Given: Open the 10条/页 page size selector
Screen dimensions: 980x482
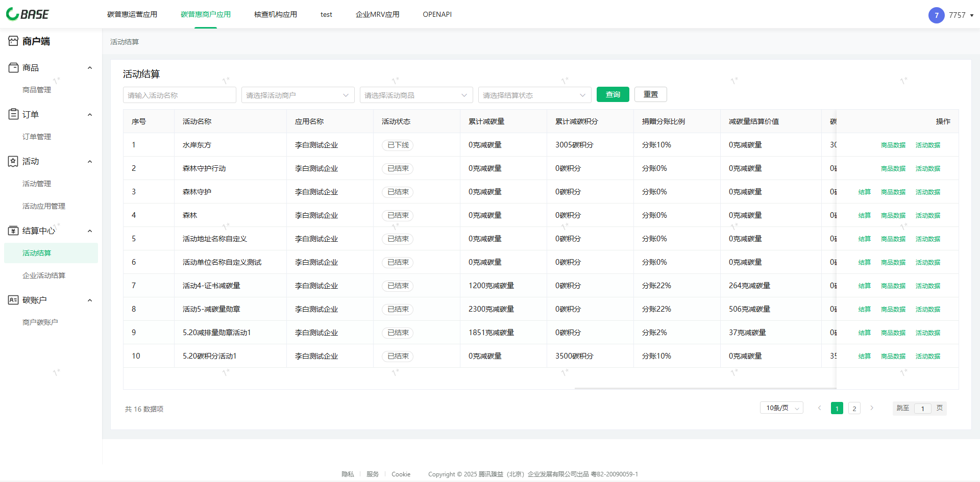Looking at the screenshot, I should point(781,408).
